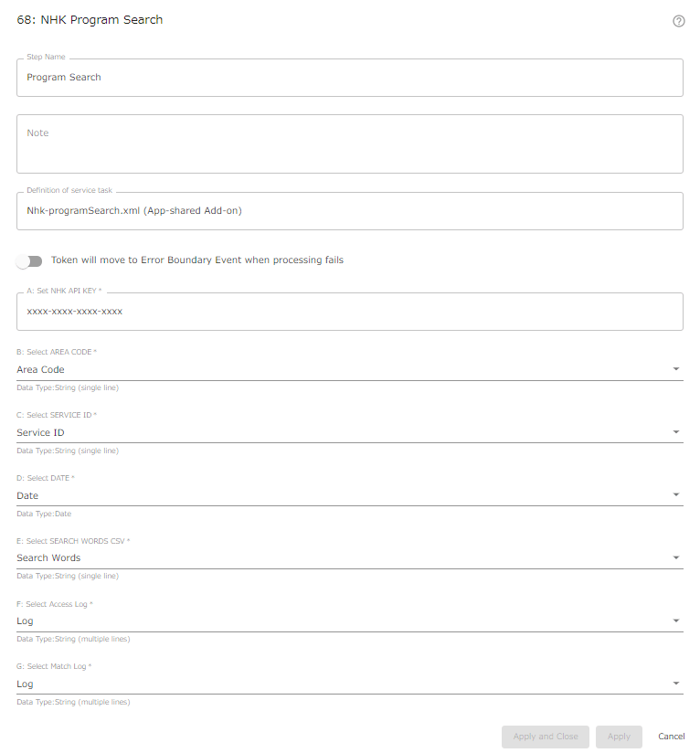700x753 pixels.
Task: Open the Date dropdown arrow
Action: [676, 494]
